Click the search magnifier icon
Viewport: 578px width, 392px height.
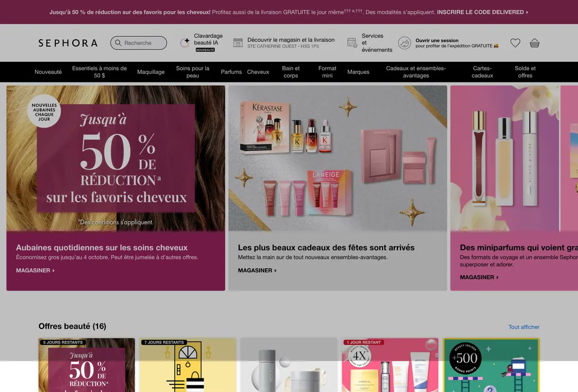click(x=118, y=43)
